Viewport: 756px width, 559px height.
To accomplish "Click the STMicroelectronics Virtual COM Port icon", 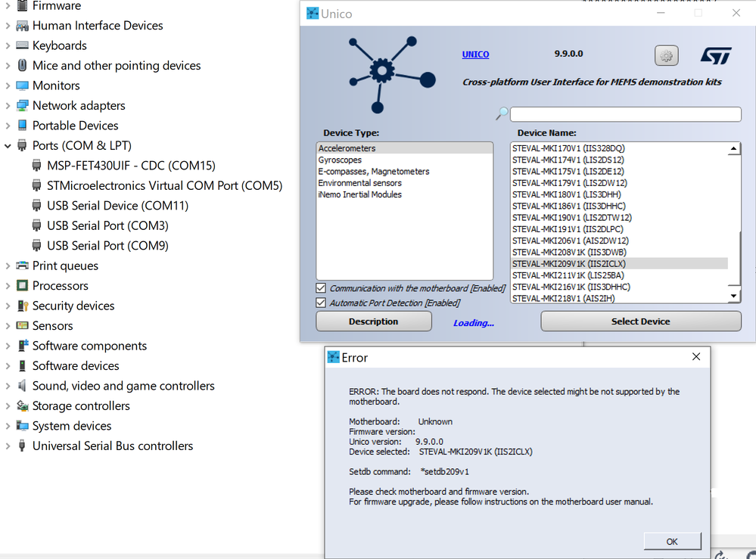I will (x=36, y=185).
